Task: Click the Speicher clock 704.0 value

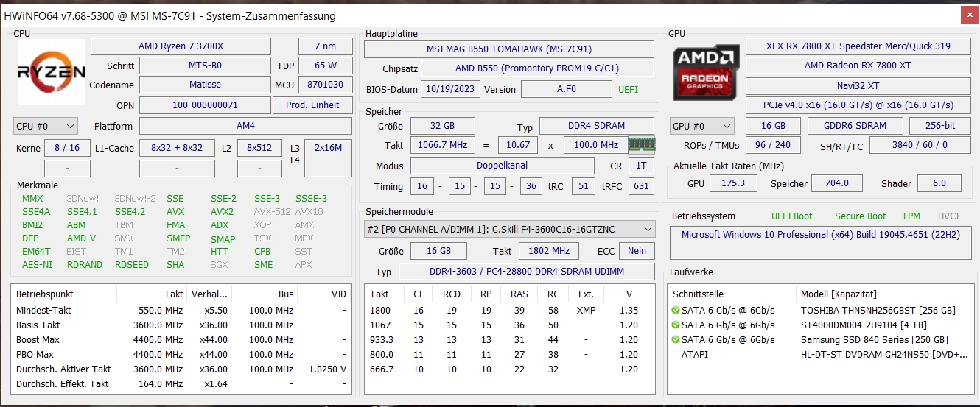Action: (x=837, y=183)
